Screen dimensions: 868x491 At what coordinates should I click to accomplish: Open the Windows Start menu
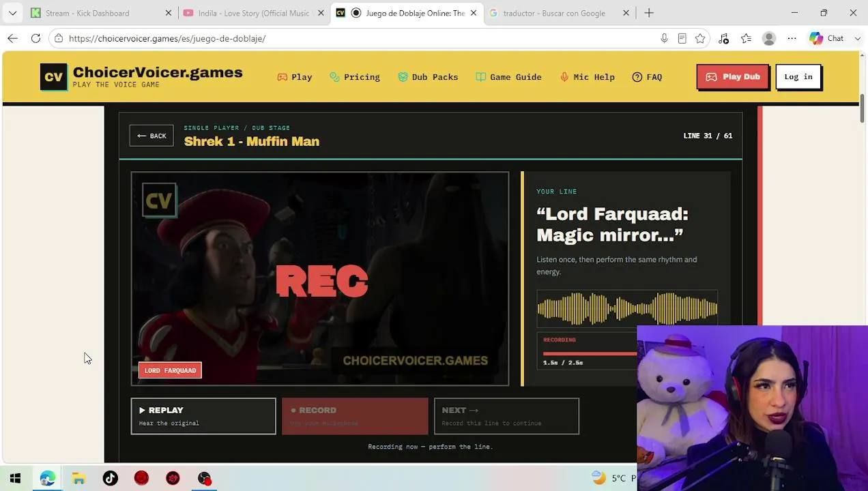coord(15,478)
